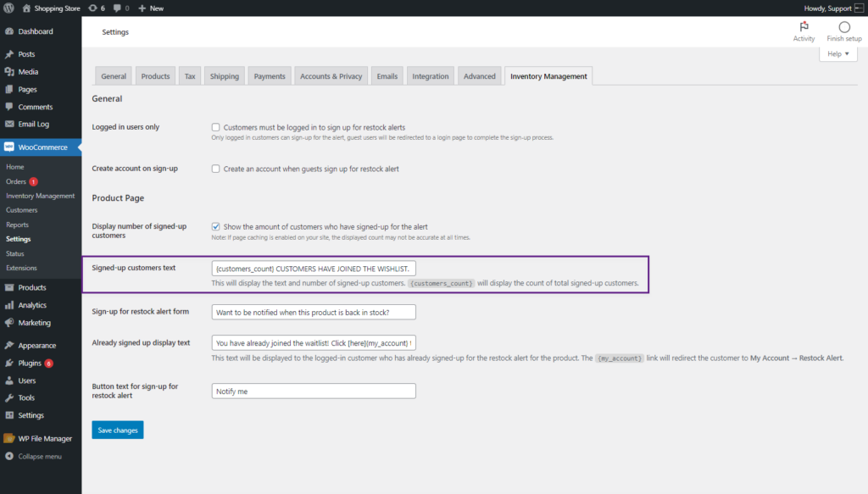The height and width of the screenshot is (494, 868).
Task: Check Create an account when guests sign up
Action: pyautogui.click(x=216, y=169)
